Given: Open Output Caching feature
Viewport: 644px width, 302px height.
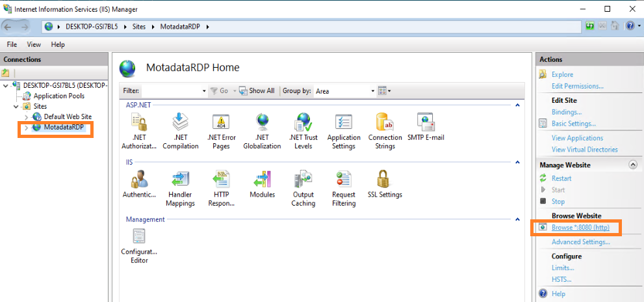Looking at the screenshot, I should point(303,188).
